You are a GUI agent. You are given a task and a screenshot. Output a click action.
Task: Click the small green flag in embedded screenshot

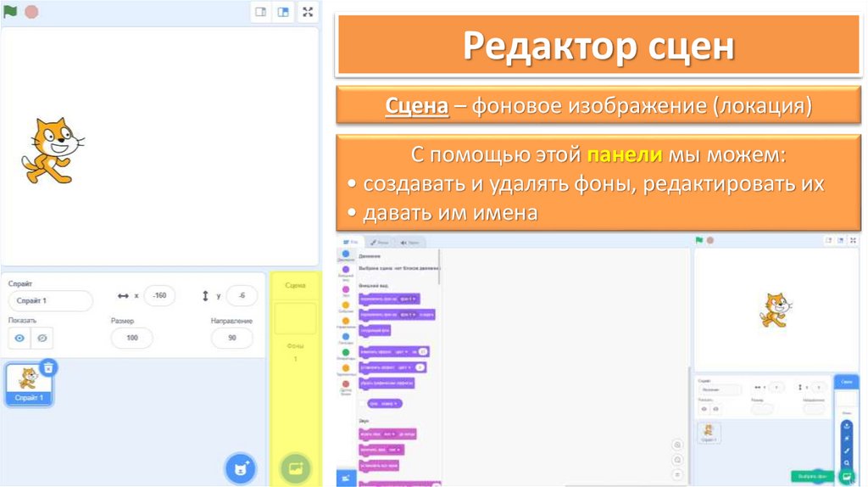coord(699,240)
